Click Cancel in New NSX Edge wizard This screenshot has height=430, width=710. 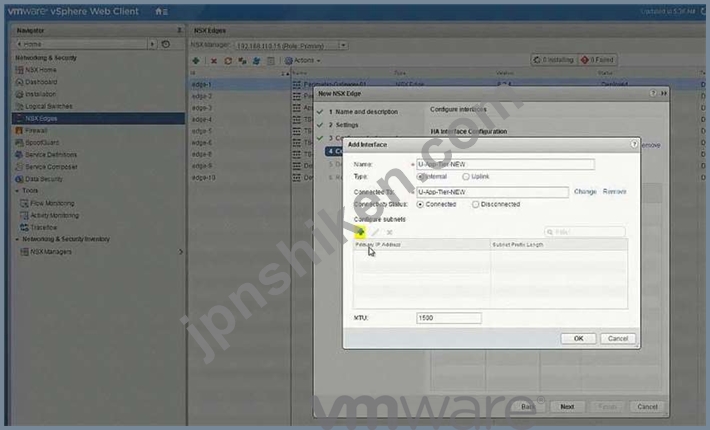(x=647, y=407)
